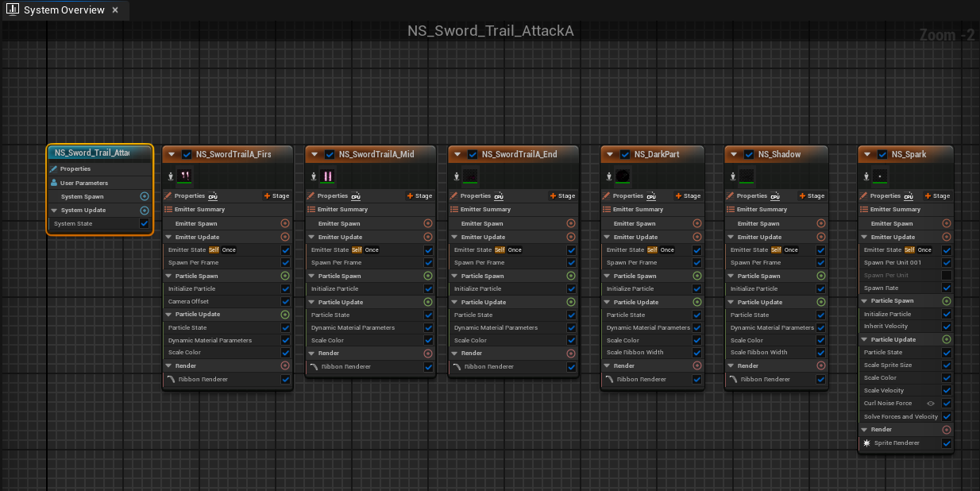Add Stage to NS_SwordTrailA_First emitter
980x491 pixels.
(276, 196)
